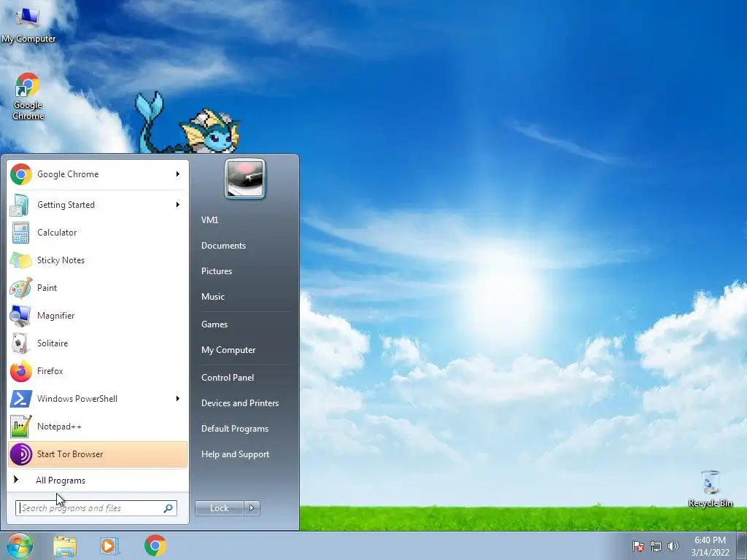Click the Windows PowerShell icon
747x560 pixels.
[x=21, y=399]
